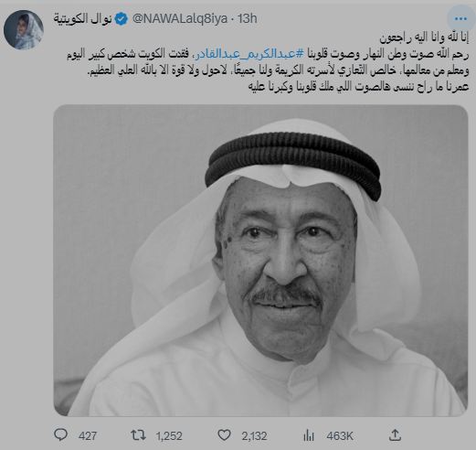Click the 463K views count
Image resolution: width=476 pixels, height=450 pixels.
tap(340, 436)
